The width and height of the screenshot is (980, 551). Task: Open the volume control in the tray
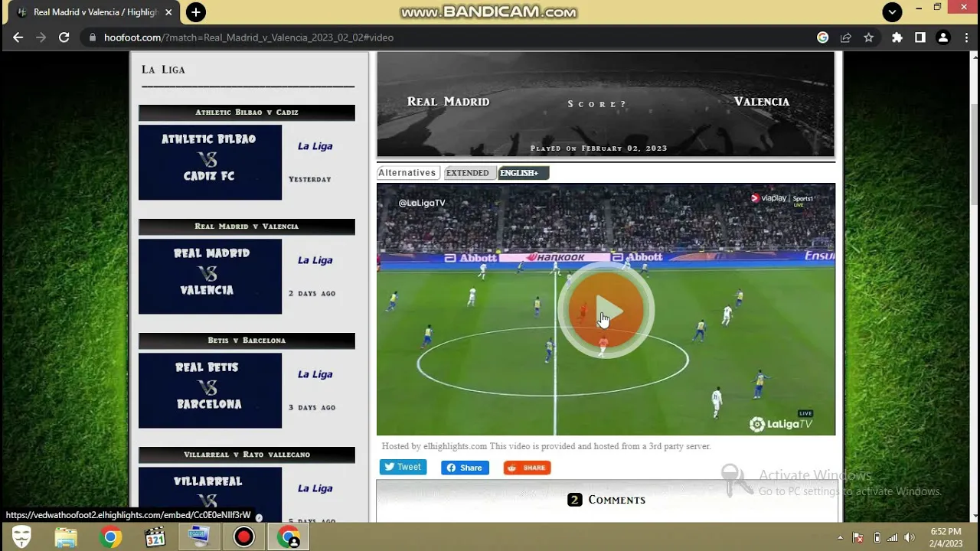coord(910,537)
